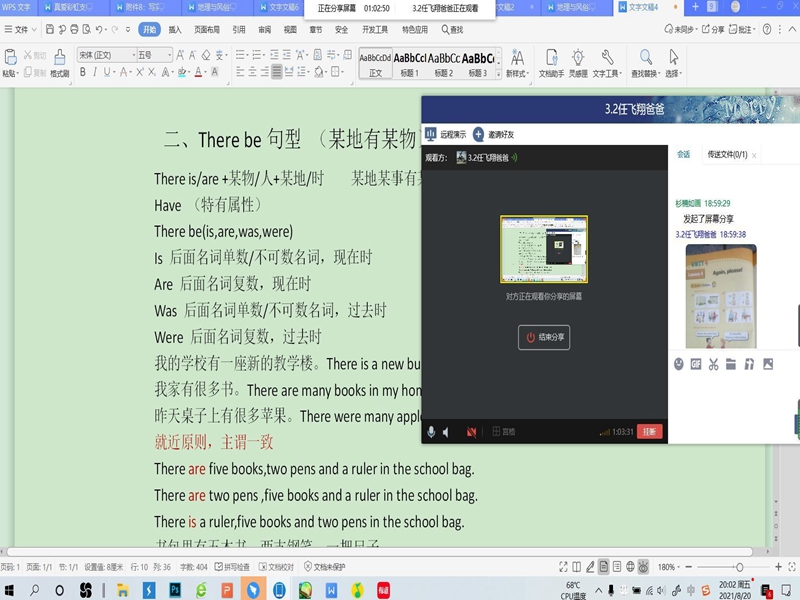Toggle bold formatting in the ribbon
Viewport: 800px width, 600px height.
(83, 72)
